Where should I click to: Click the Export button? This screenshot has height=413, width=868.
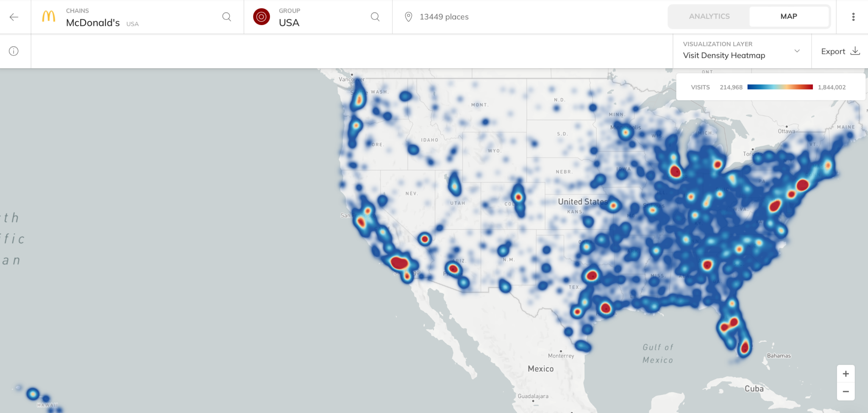833,51
